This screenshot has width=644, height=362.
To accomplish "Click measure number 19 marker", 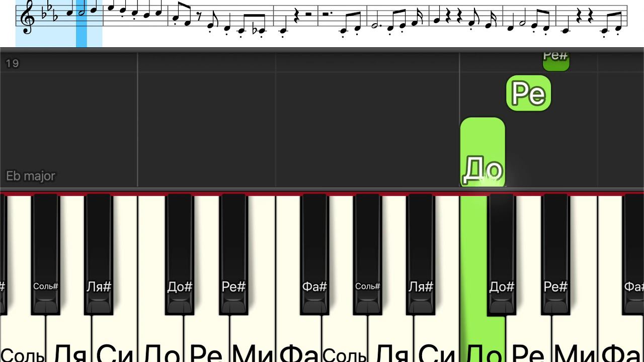I will [12, 63].
